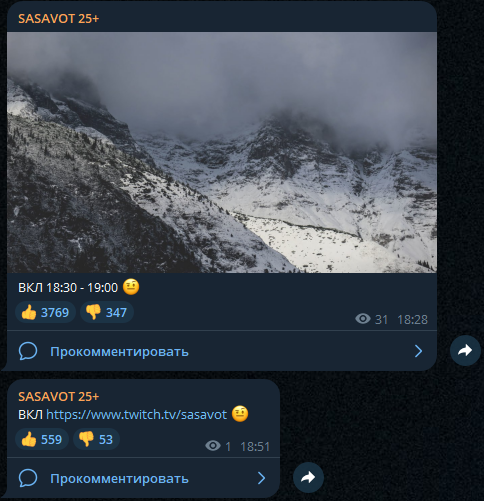Image resolution: width=484 pixels, height=501 pixels.
Task: Click the views eye icon showing 1
Action: tap(213, 446)
